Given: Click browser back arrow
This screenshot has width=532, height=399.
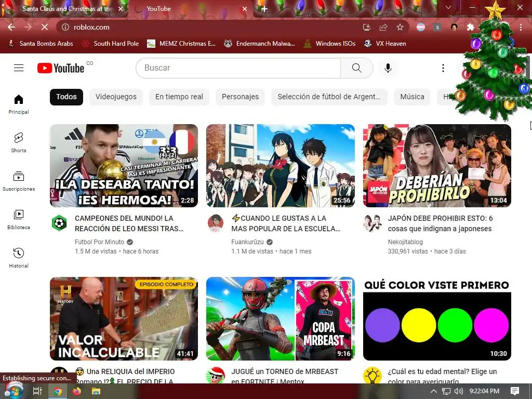Looking at the screenshot, I should [11, 27].
